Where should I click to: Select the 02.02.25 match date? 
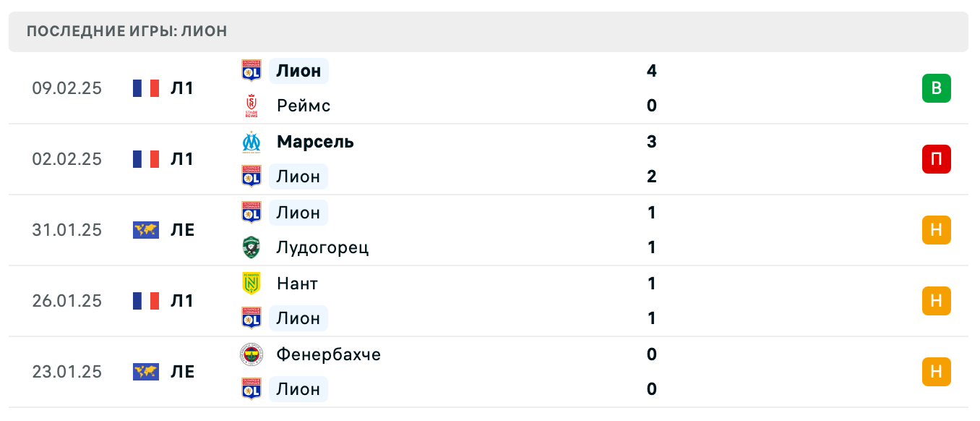pyautogui.click(x=67, y=159)
